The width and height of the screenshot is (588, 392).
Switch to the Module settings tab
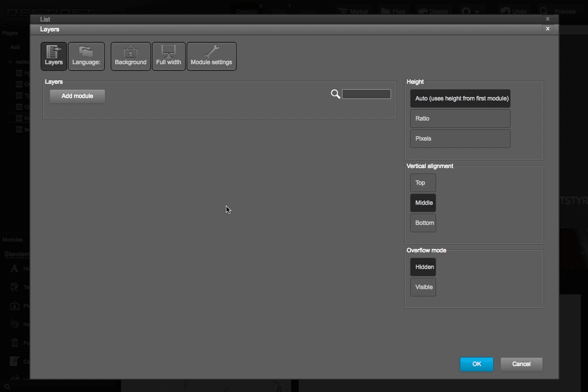(x=212, y=56)
